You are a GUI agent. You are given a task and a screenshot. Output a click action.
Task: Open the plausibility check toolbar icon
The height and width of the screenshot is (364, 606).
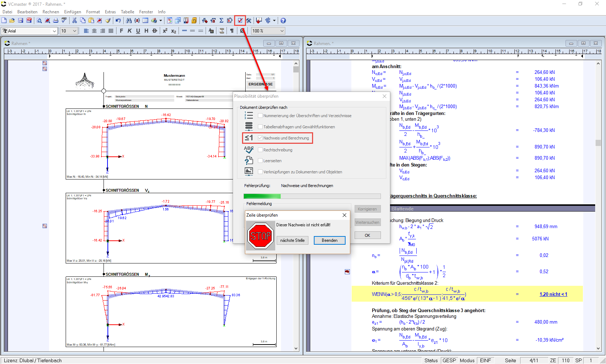pyautogui.click(x=240, y=21)
